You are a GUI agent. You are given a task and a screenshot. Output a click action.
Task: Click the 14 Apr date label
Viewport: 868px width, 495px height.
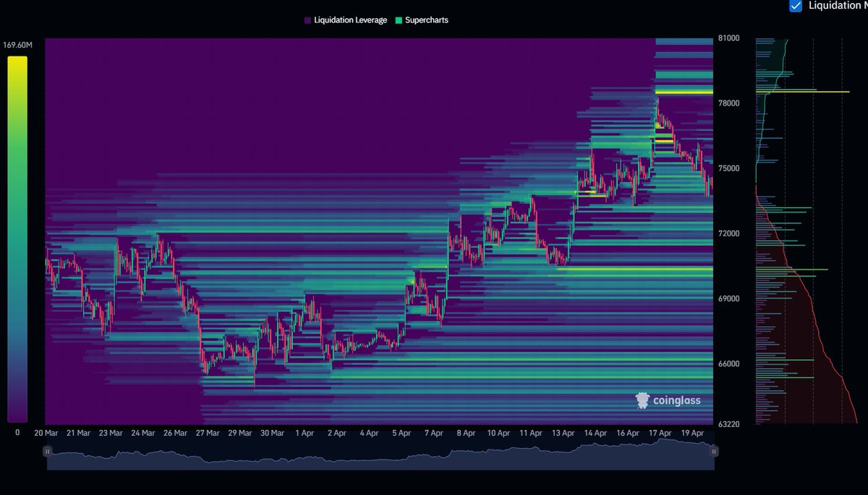pos(595,434)
